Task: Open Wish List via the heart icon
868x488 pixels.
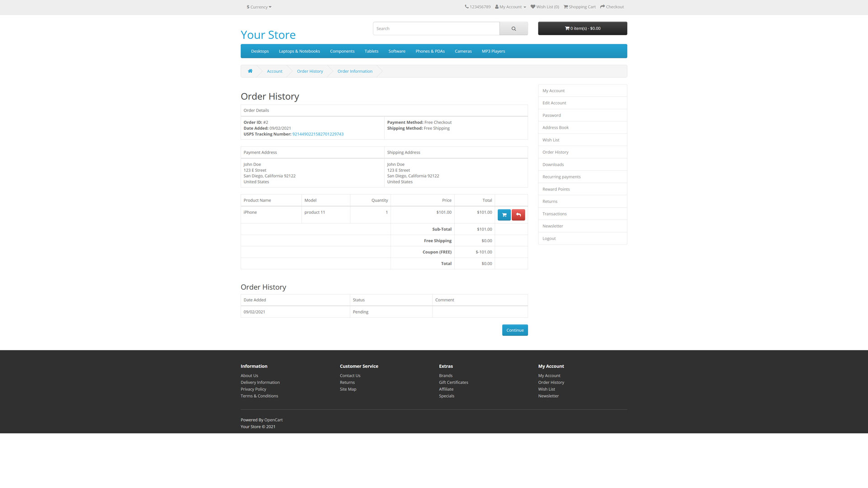Action: pos(532,6)
